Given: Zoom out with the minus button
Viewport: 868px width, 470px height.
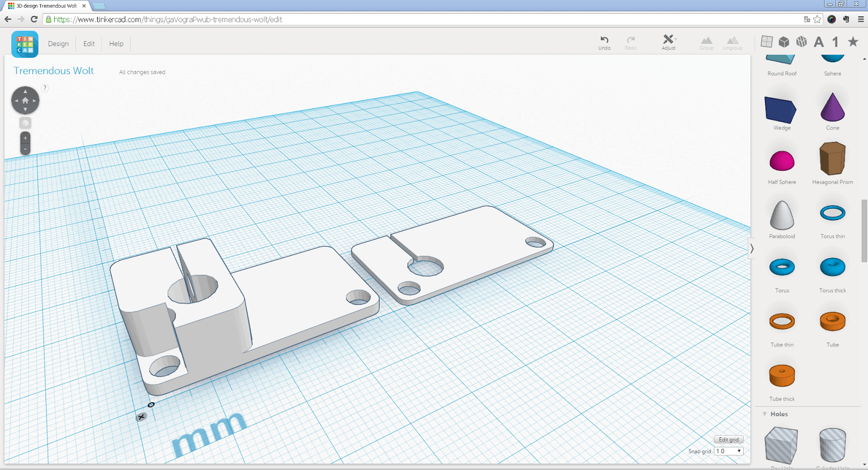Looking at the screenshot, I should (x=25, y=149).
